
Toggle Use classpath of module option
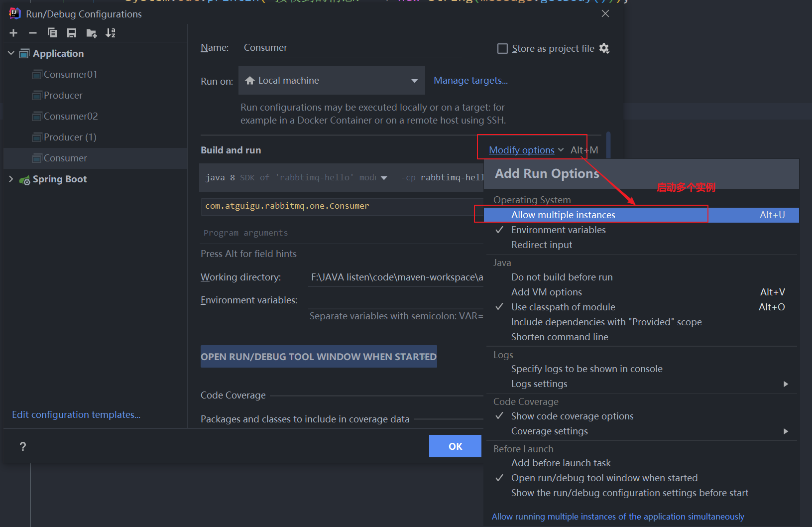[x=641, y=307]
